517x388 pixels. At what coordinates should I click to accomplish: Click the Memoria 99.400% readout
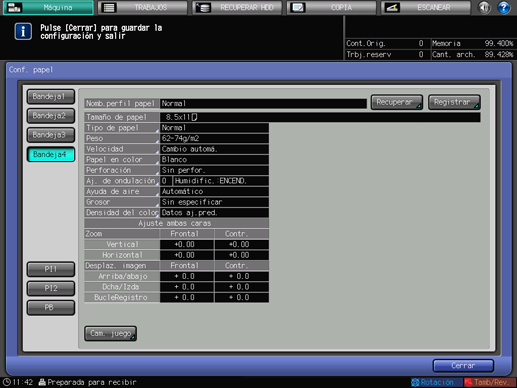(x=473, y=44)
